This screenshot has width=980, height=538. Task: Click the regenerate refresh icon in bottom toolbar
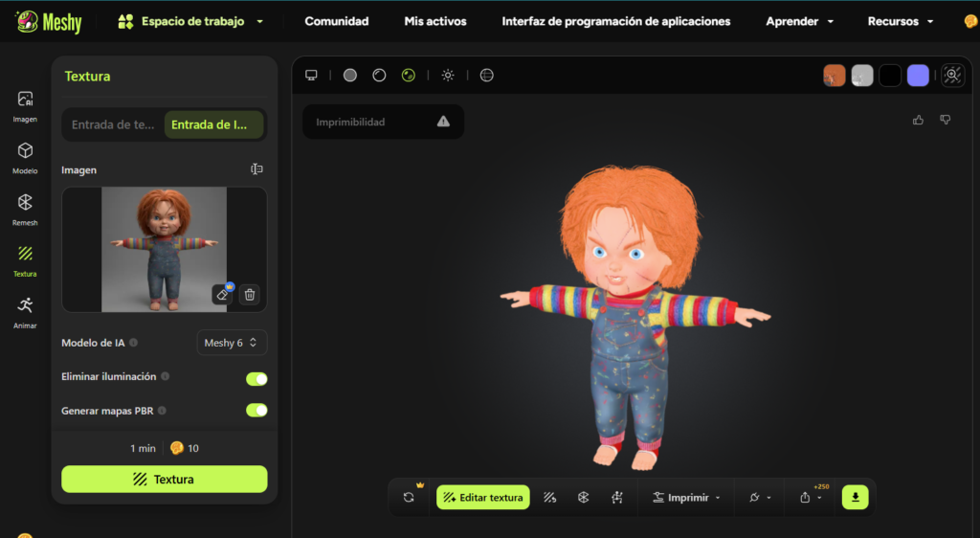[x=409, y=498]
